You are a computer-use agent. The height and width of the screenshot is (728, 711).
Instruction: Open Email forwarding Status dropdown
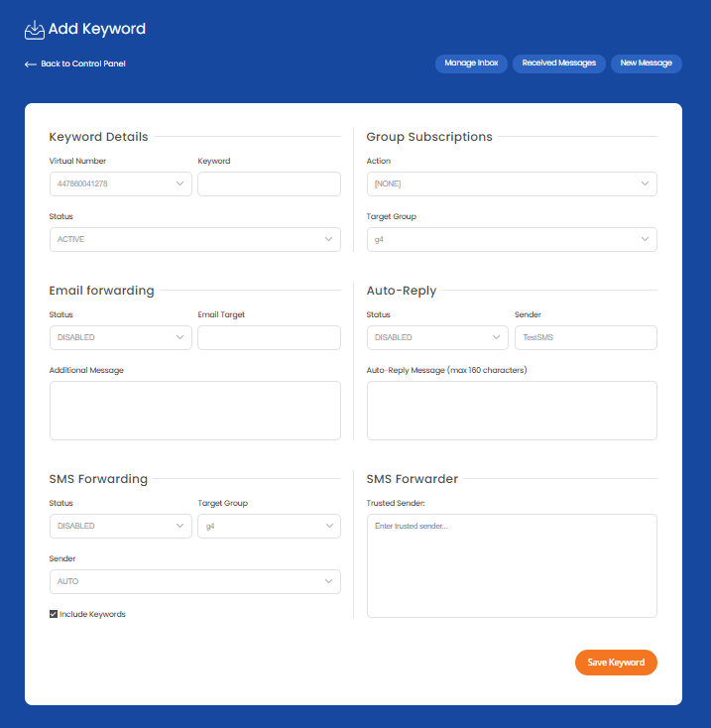point(120,337)
